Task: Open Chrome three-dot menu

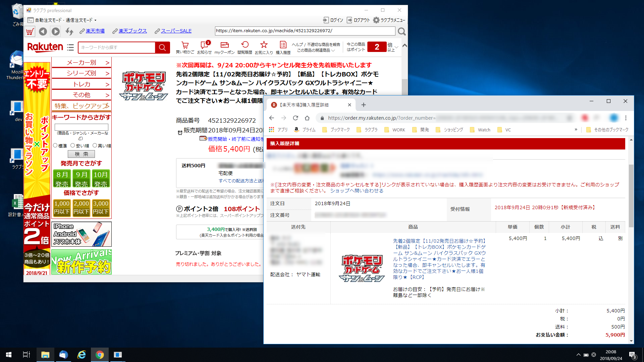Action: tap(626, 118)
